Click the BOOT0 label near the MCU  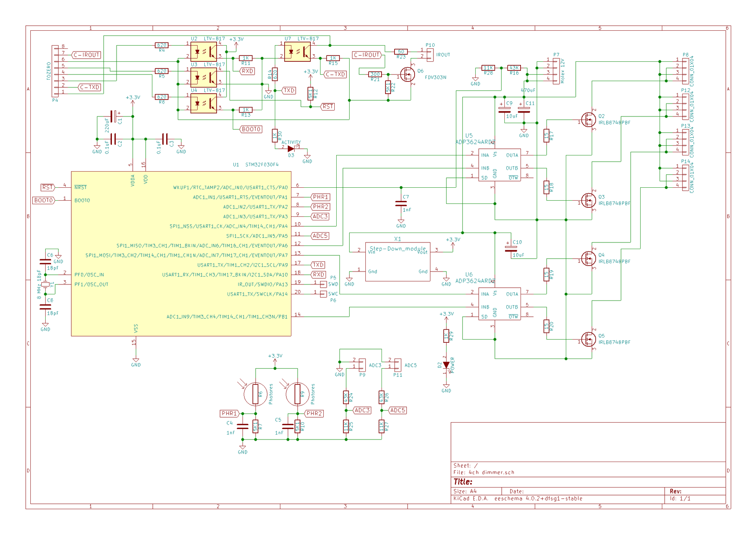coord(43,200)
